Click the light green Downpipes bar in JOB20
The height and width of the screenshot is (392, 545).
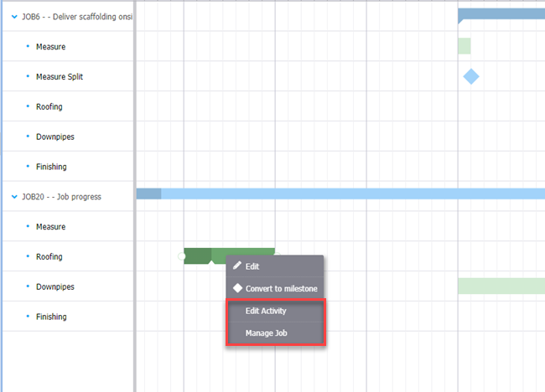pos(501,286)
